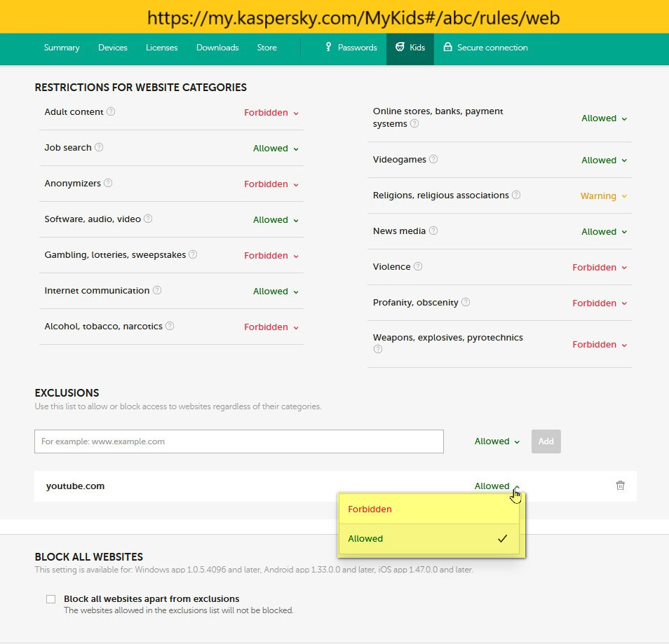The height and width of the screenshot is (644, 669).
Task: Open Downloads tab
Action: 217,48
